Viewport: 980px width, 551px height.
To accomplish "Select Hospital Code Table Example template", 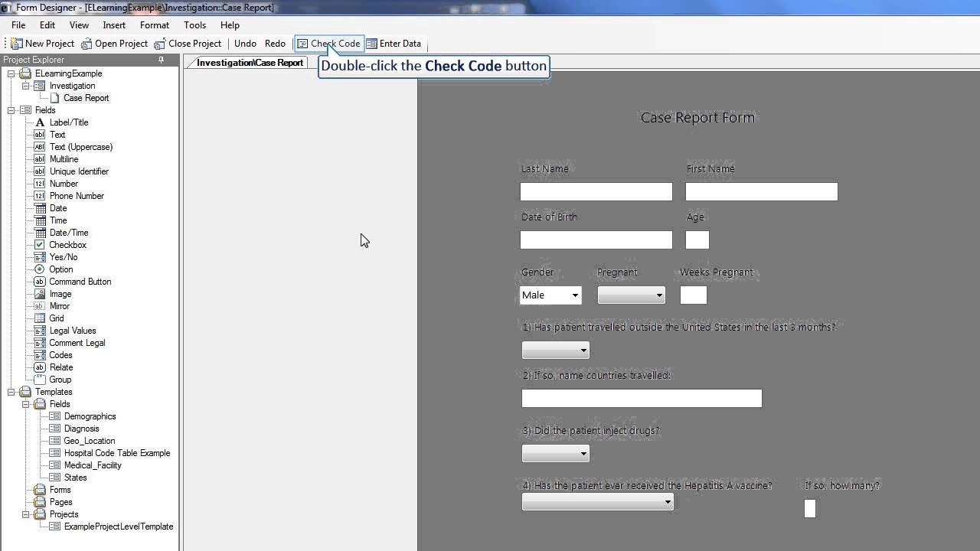I will click(x=117, y=453).
